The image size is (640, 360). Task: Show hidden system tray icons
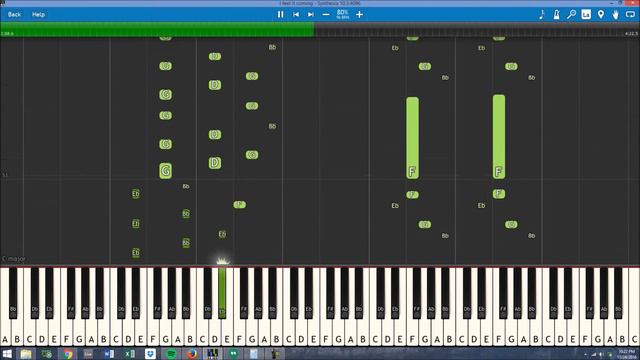586,354
